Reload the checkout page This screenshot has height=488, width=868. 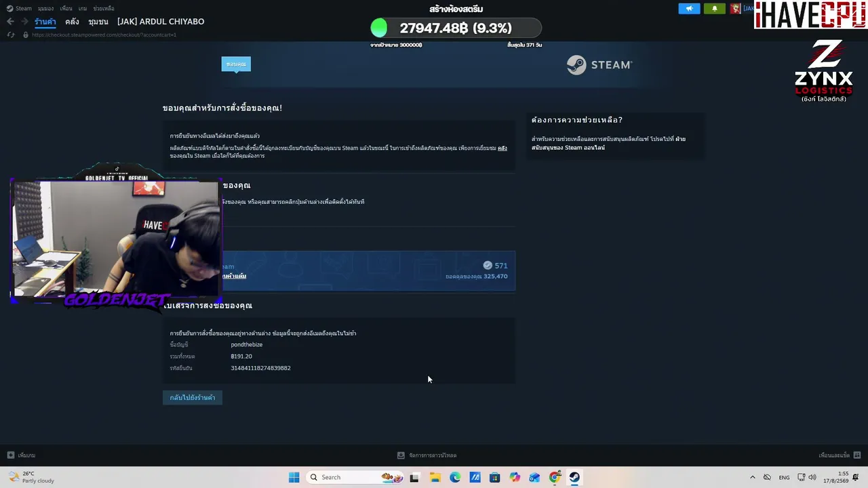(11, 35)
